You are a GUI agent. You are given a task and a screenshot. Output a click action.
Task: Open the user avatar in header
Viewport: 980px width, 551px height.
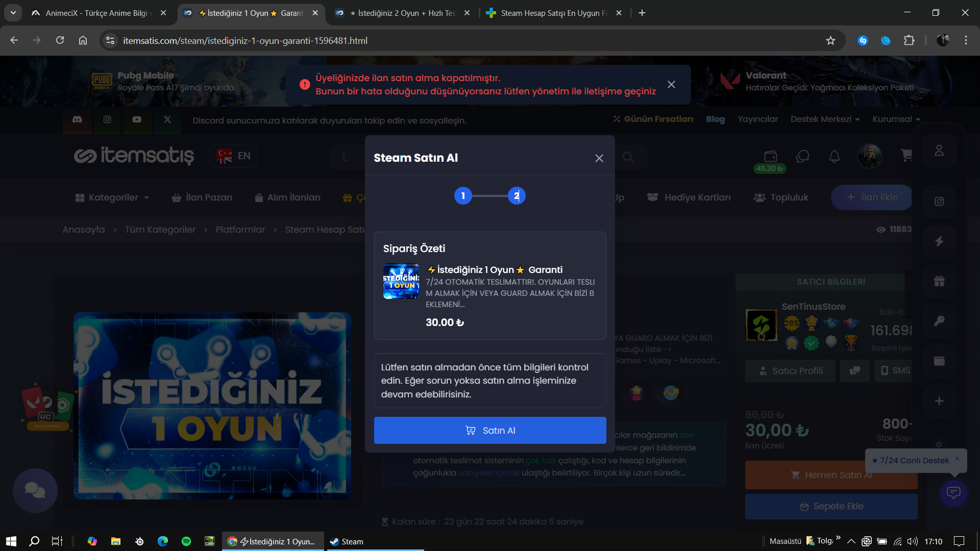click(x=870, y=156)
